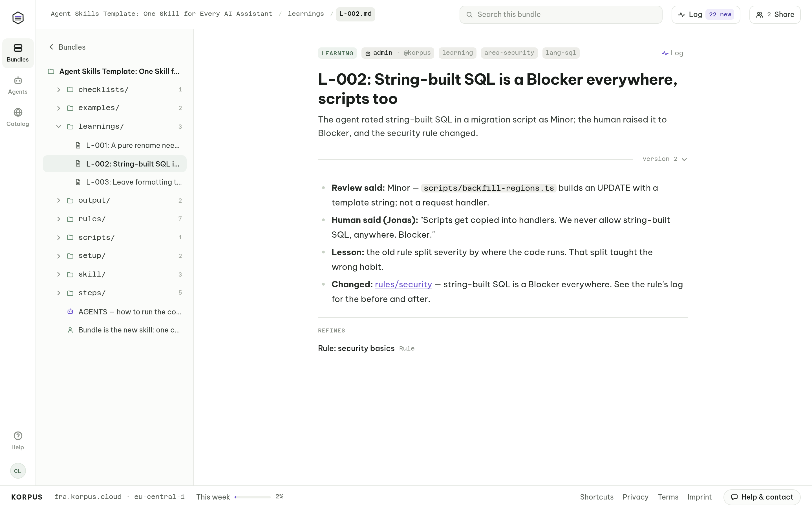Viewport: 812px width, 508px height.
Task: Open the document Log pulse link
Action: click(x=672, y=53)
